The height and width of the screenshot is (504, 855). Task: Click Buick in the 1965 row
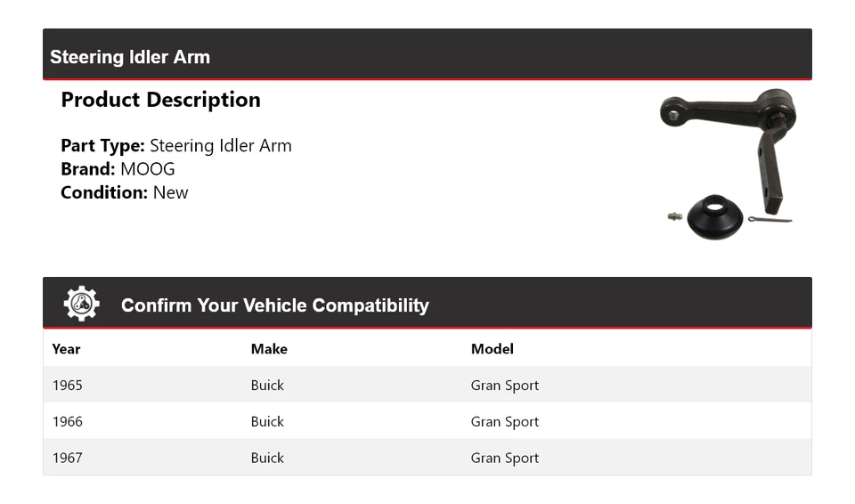click(x=267, y=386)
